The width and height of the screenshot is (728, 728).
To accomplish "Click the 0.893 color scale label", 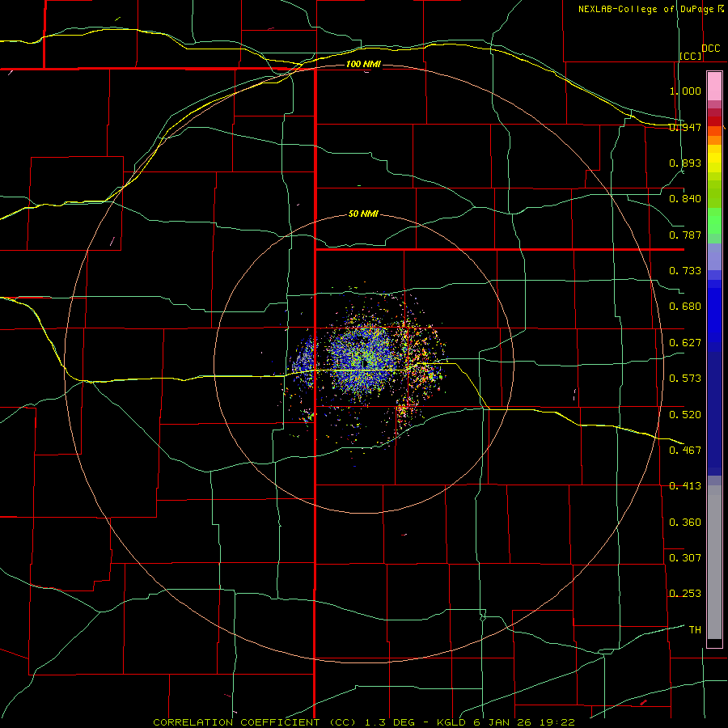I will tap(685, 163).
